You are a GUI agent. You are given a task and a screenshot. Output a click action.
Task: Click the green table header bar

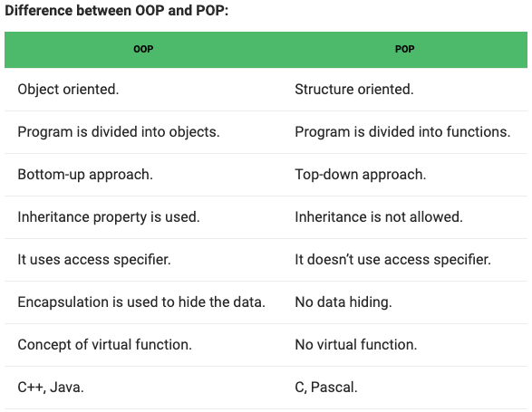[x=266, y=50]
